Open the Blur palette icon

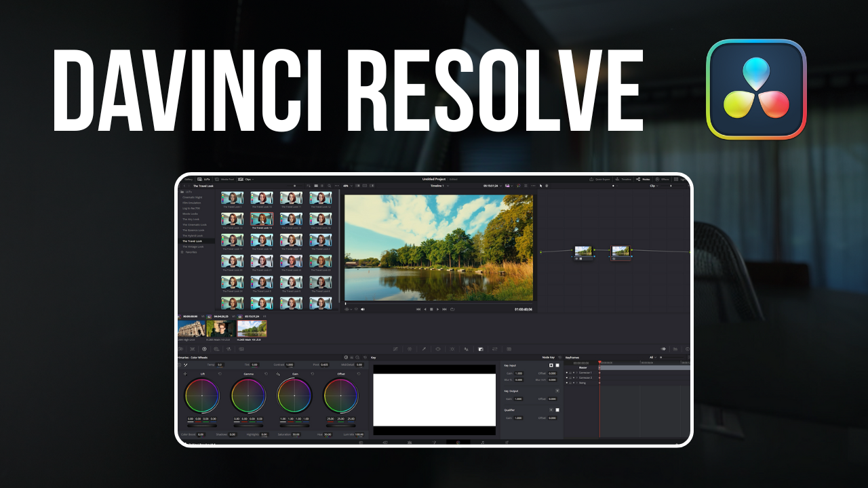pos(467,349)
